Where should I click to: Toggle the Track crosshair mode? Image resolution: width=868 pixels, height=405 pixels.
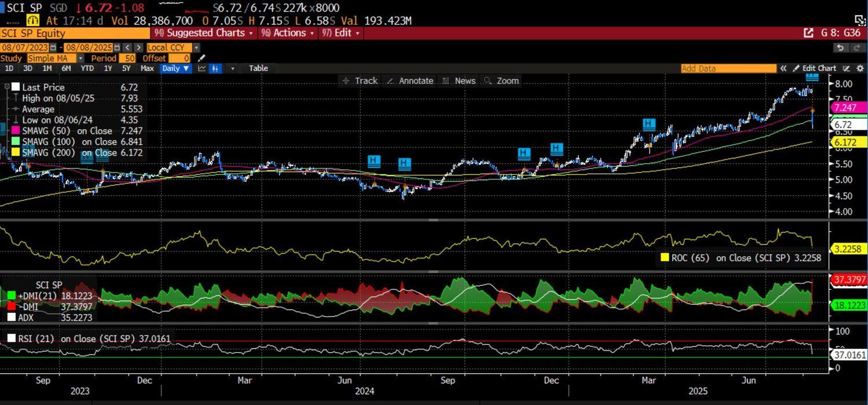click(x=360, y=81)
